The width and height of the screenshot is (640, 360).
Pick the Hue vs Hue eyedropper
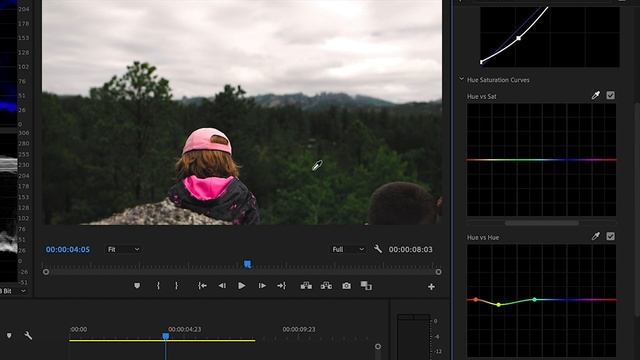coord(596,236)
